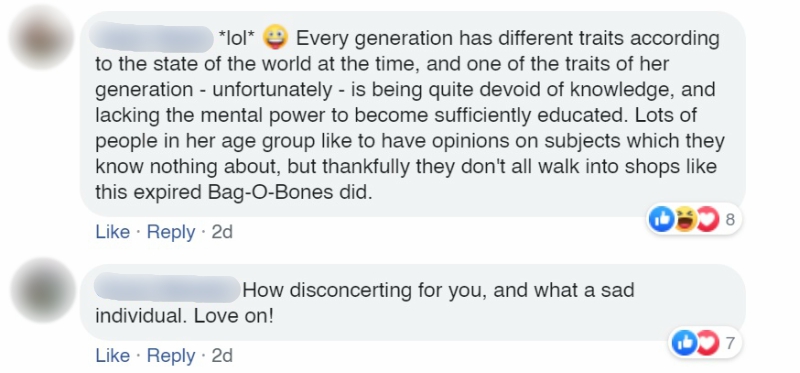Open blurred avatar of the *lol* commenter
Image resolution: width=800 pixels, height=373 pixels.
pos(42,37)
